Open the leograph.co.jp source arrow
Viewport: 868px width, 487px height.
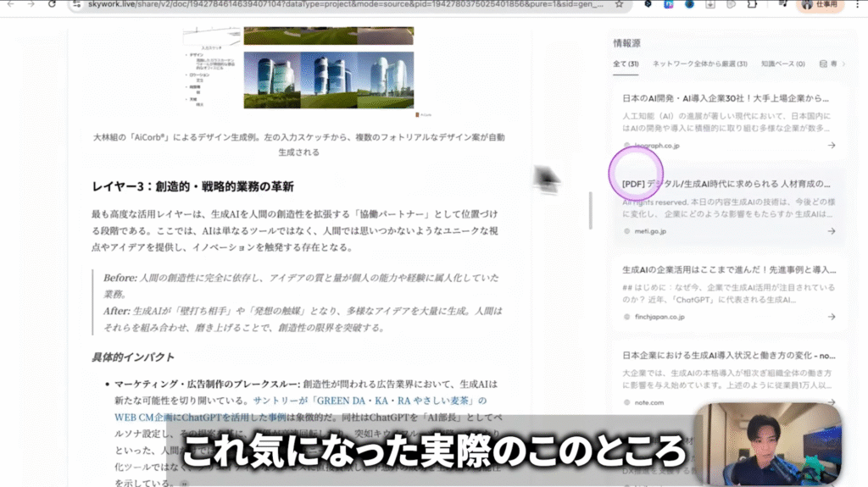pos(831,146)
